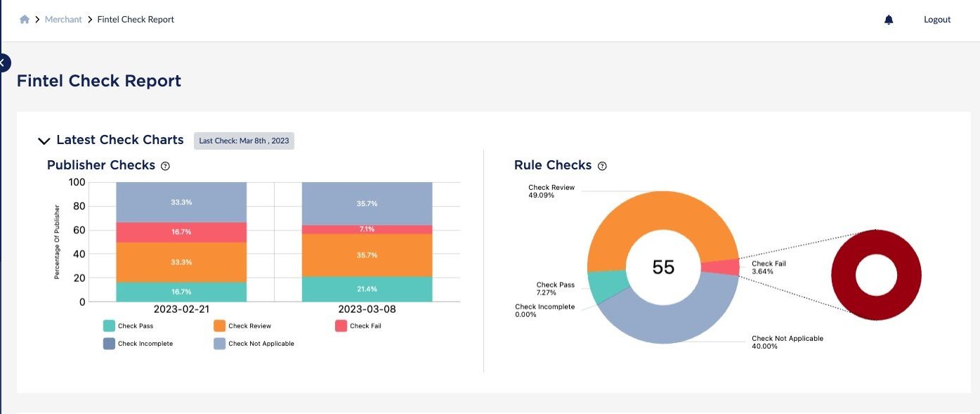The height and width of the screenshot is (414, 980).
Task: Click the Fintel Check Report breadcrumb
Action: 136,20
